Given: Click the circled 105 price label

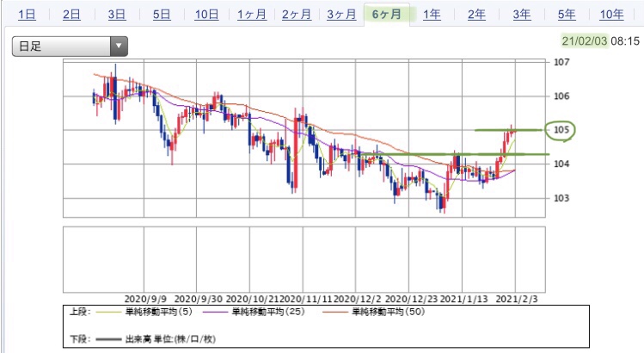Looking at the screenshot, I should pyautogui.click(x=561, y=130).
